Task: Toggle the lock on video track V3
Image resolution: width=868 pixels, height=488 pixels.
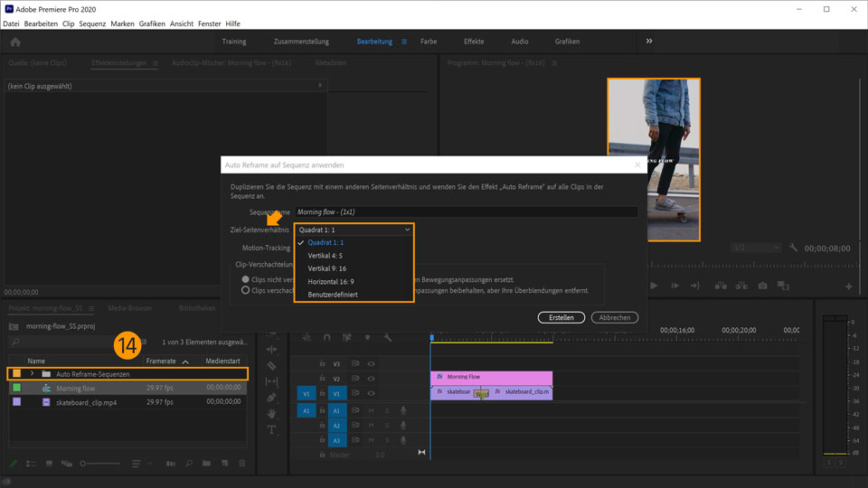Action: [321, 364]
